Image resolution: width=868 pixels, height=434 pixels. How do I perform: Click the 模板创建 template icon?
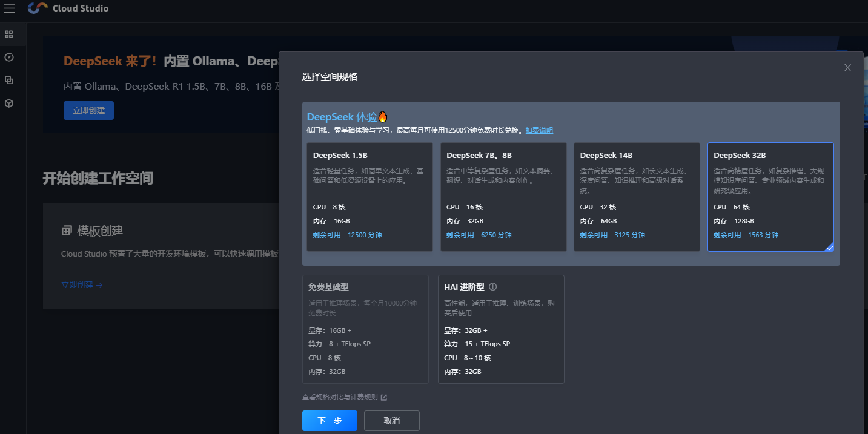(67, 231)
